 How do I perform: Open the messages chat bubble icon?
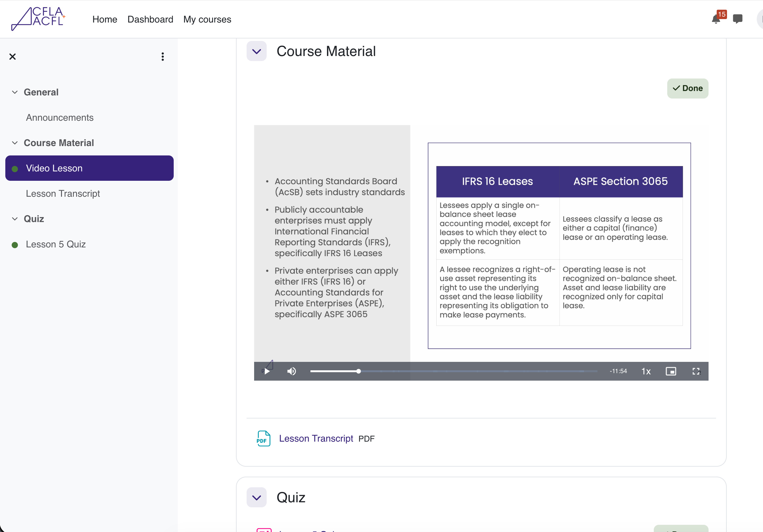coord(737,19)
